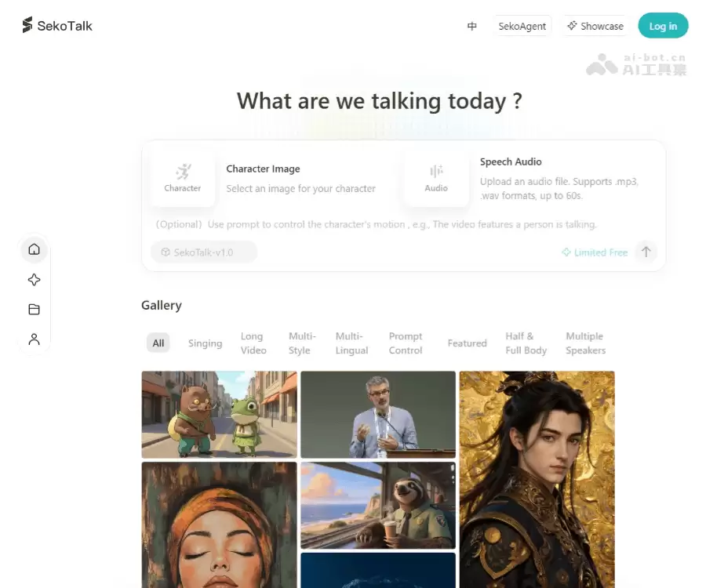Show the Multiple Speakers category
This screenshot has width=706, height=588.
click(586, 343)
